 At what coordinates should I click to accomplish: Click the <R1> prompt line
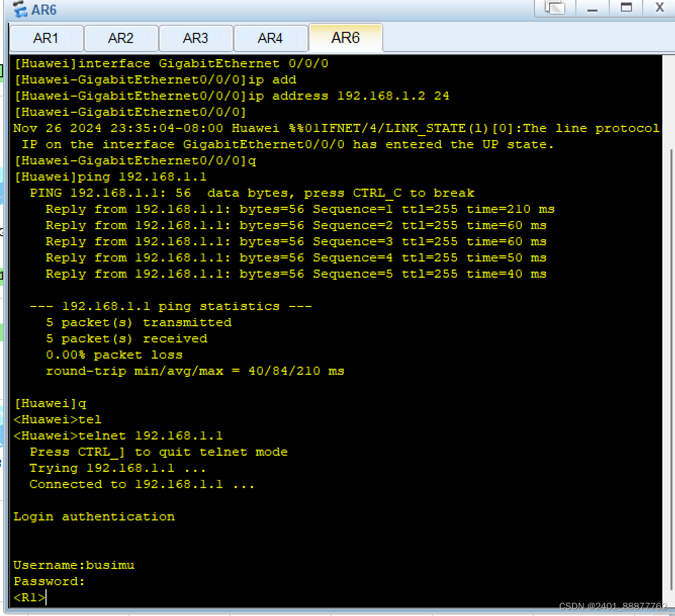(x=30, y=598)
